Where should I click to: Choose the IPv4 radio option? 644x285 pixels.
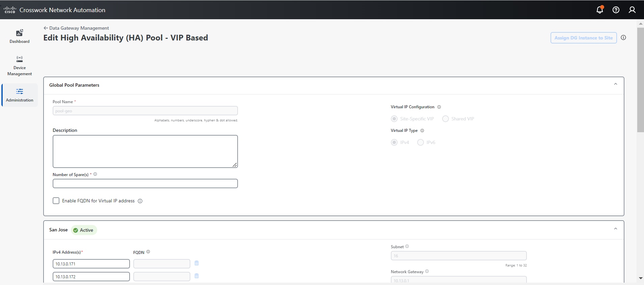pyautogui.click(x=394, y=142)
